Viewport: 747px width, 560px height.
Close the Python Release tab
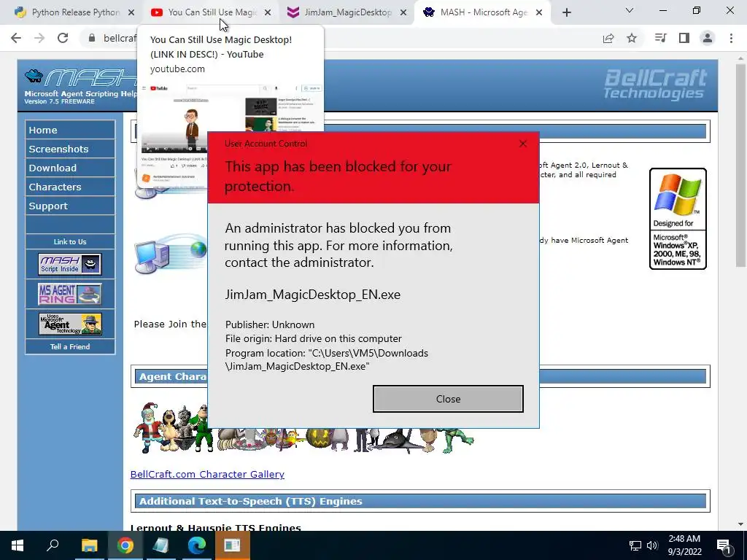pyautogui.click(x=131, y=12)
